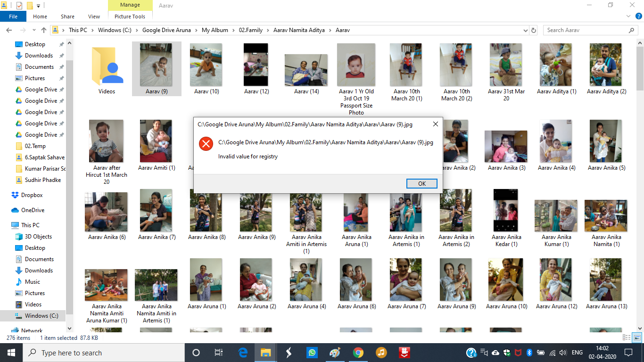Viewport: 644px width, 362px height.
Task: Expand the ribbon using the chevron
Action: pyautogui.click(x=628, y=16)
